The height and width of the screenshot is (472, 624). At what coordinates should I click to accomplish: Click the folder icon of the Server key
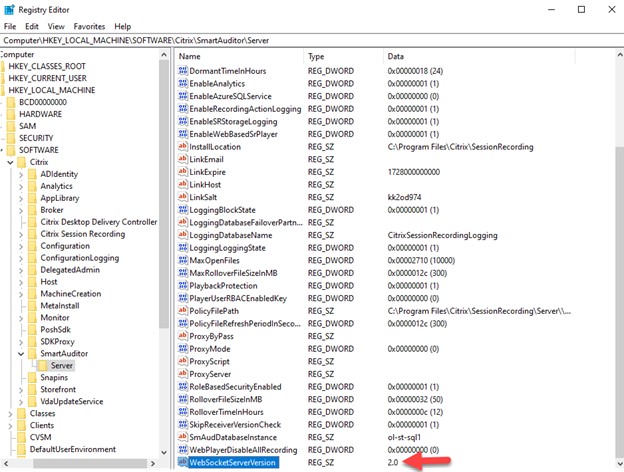43,365
